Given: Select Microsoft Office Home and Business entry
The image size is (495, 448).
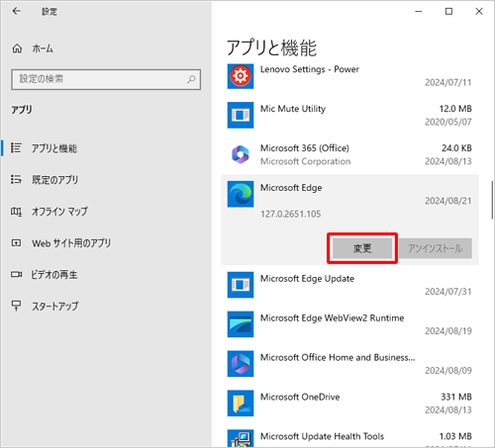Looking at the screenshot, I should [x=349, y=364].
